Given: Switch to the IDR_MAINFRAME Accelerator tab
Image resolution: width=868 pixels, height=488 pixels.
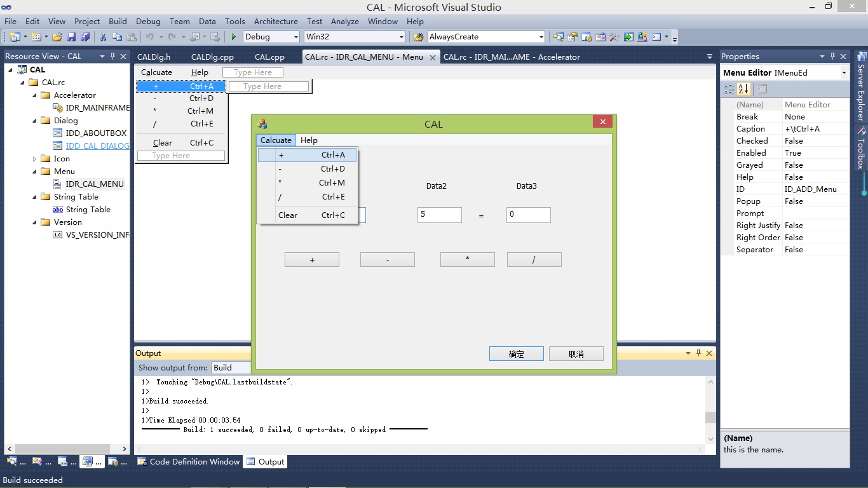Looking at the screenshot, I should (512, 57).
